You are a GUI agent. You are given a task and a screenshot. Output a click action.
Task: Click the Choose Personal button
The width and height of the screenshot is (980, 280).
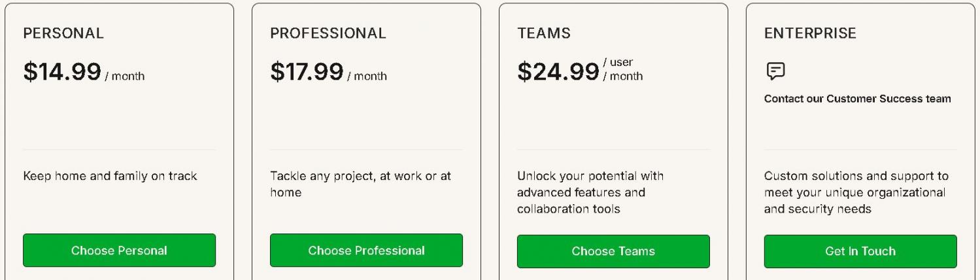[119, 251]
